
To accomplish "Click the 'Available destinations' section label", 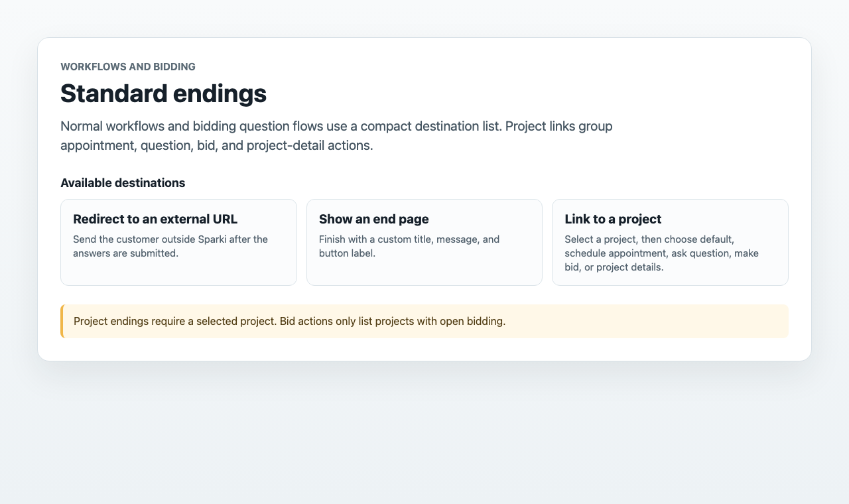I will tap(123, 183).
